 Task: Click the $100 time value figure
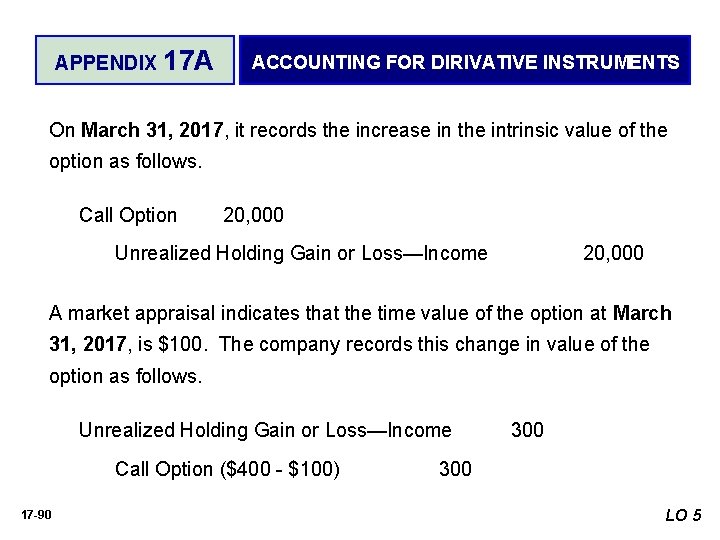pos(180,344)
